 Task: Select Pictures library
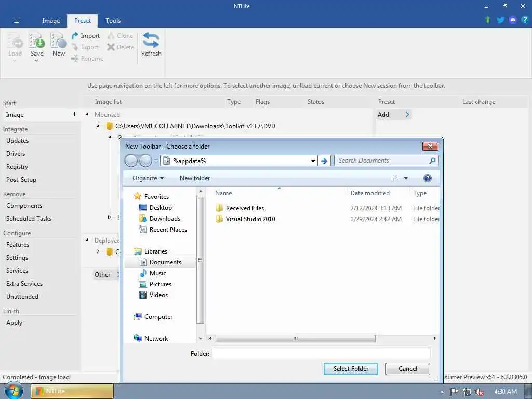160,284
